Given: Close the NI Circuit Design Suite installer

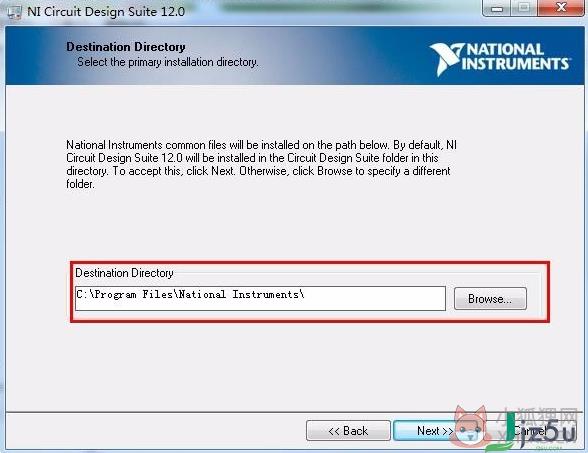Looking at the screenshot, I should pos(561,8).
